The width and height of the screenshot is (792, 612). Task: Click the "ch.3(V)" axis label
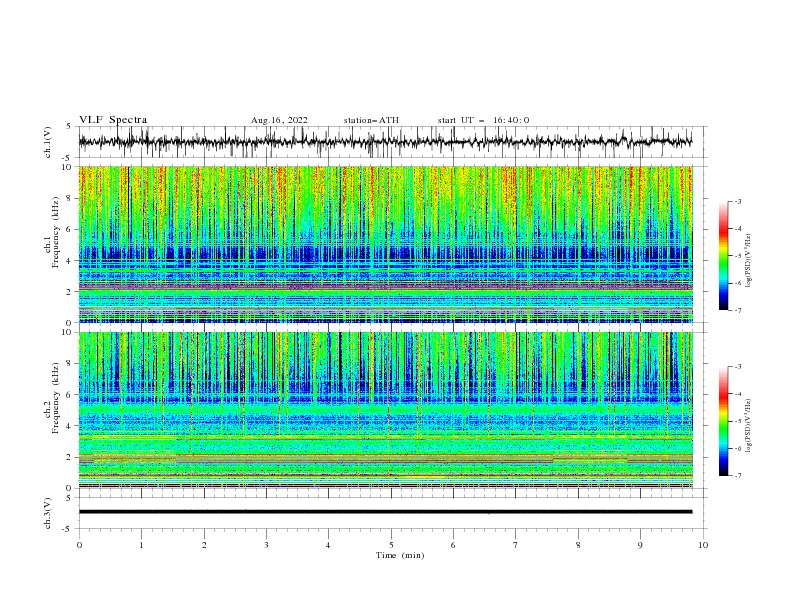tap(48, 513)
